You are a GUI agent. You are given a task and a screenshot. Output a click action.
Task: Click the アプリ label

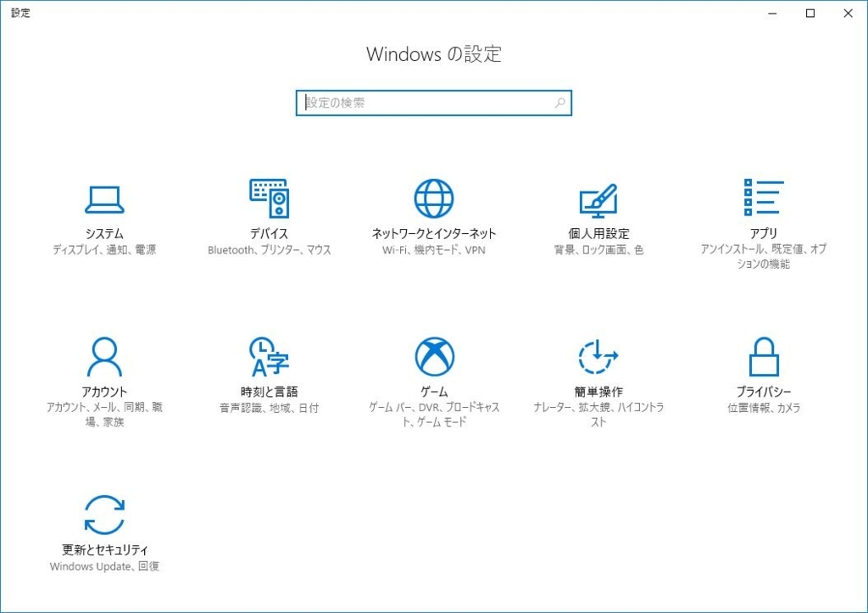pyautogui.click(x=764, y=233)
